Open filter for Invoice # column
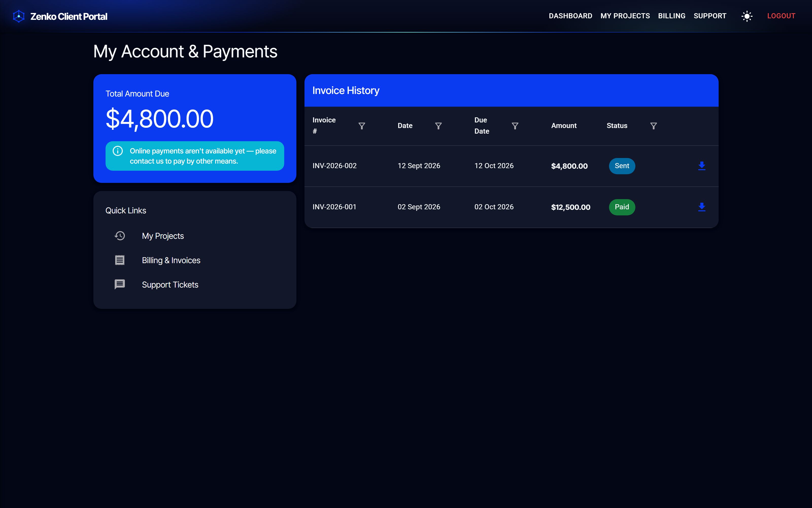The width and height of the screenshot is (812, 508). [x=362, y=126]
